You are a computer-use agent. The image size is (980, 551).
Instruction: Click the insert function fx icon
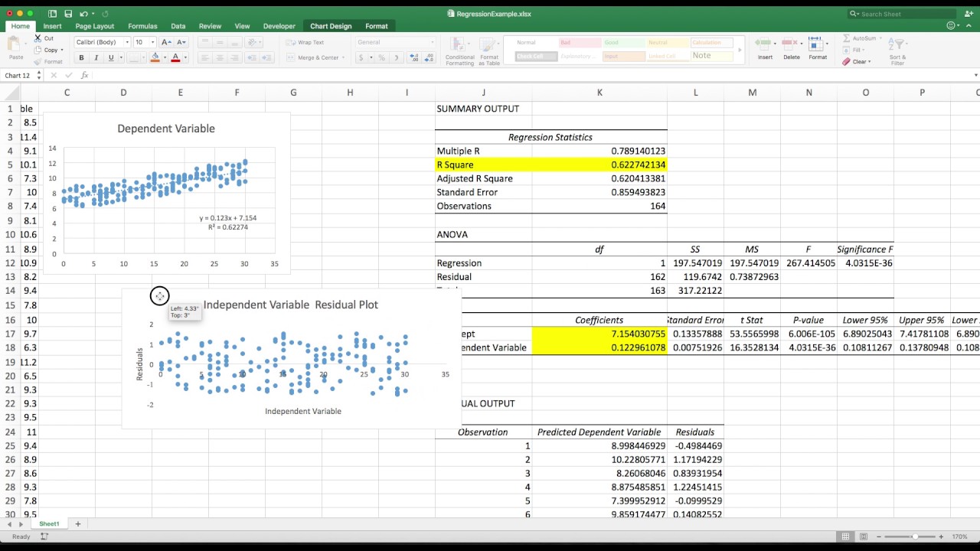[84, 76]
